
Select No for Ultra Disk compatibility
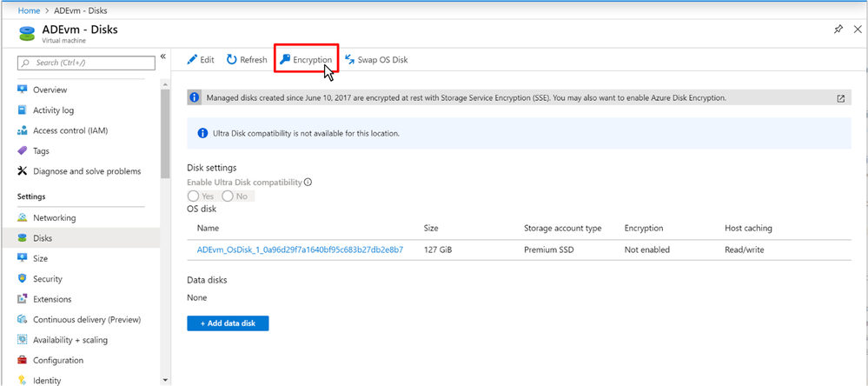click(228, 196)
